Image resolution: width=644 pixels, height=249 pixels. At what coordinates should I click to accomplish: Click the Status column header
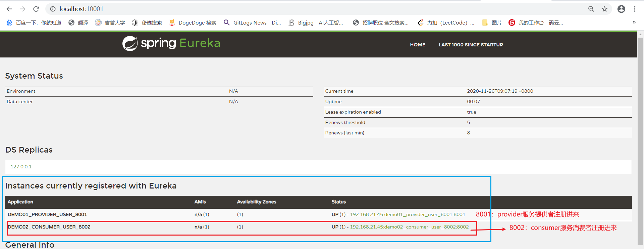(x=339, y=202)
